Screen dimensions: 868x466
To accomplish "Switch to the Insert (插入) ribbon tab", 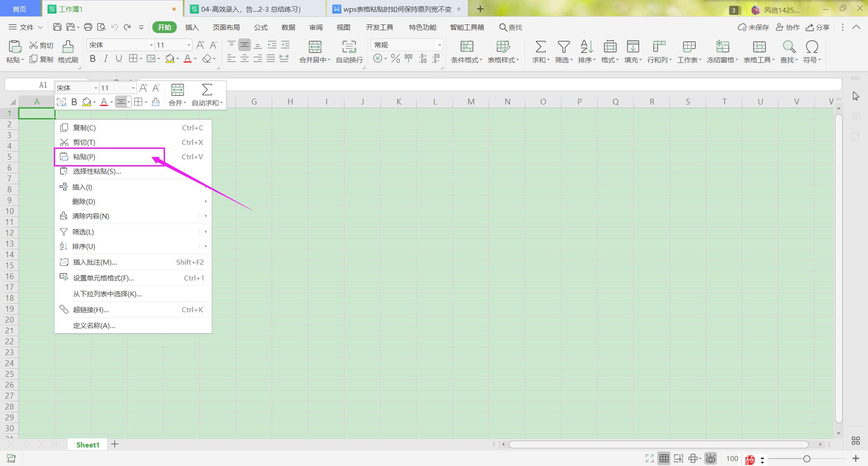I will (192, 28).
